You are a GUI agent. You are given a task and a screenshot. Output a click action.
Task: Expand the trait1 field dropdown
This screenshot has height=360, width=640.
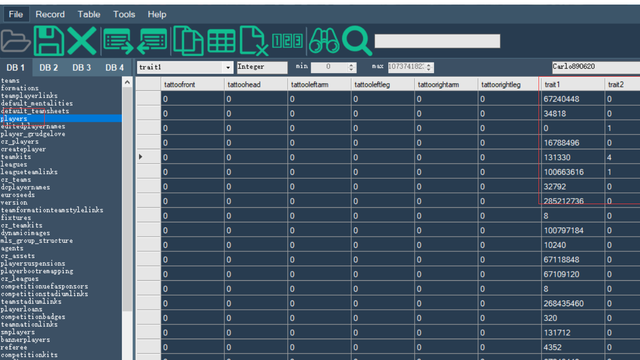(x=228, y=67)
